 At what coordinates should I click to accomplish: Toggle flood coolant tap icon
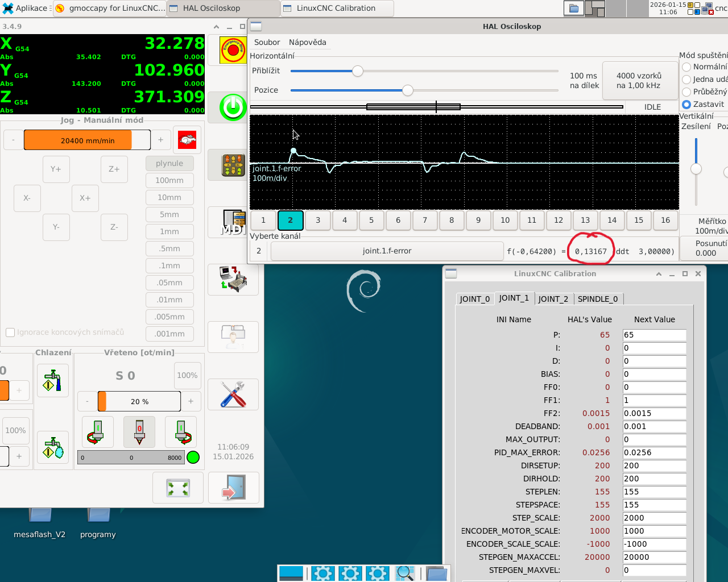52,380
